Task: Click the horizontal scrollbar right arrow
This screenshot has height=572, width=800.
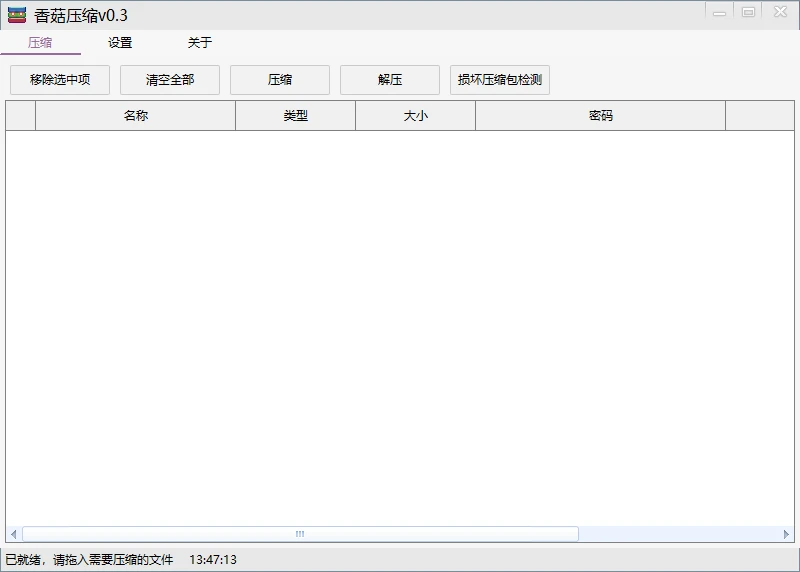Action: click(786, 534)
